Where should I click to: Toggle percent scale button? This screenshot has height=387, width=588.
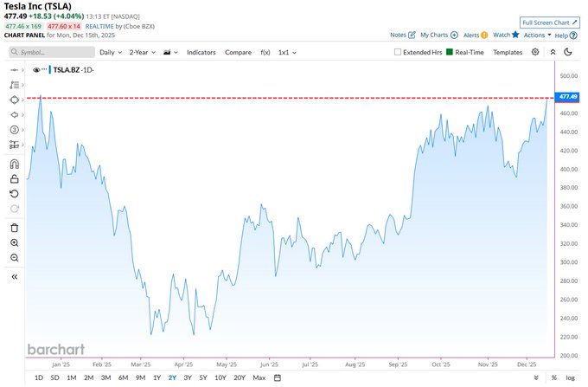tap(554, 377)
